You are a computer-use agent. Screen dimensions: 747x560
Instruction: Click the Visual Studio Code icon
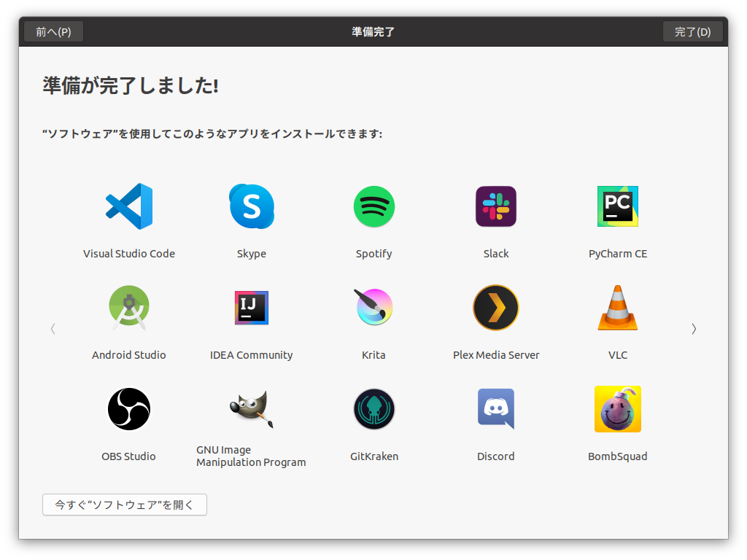tap(129, 206)
